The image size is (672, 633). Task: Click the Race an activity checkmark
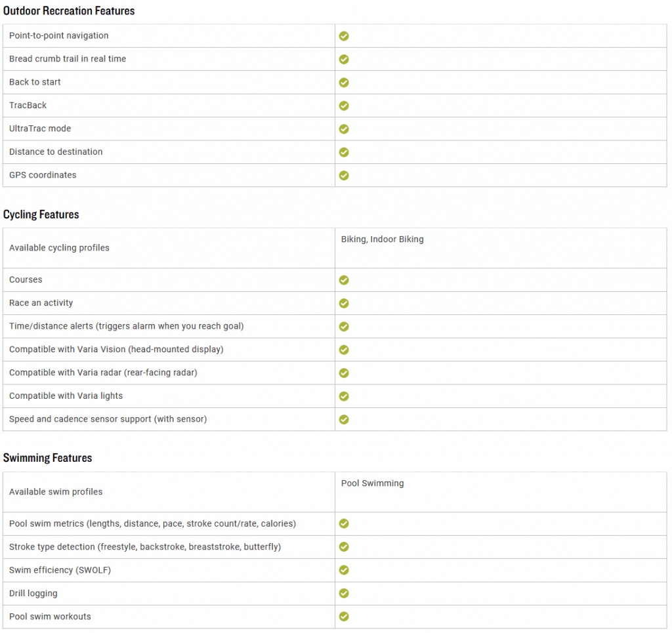click(x=344, y=303)
